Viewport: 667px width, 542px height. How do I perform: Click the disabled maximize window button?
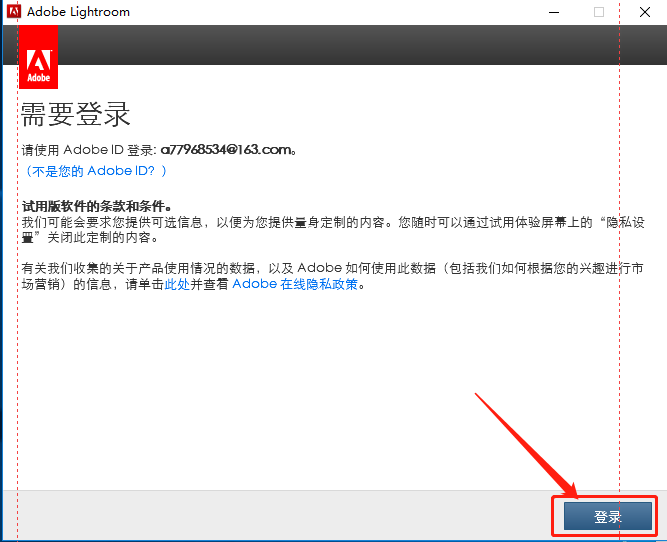[599, 12]
